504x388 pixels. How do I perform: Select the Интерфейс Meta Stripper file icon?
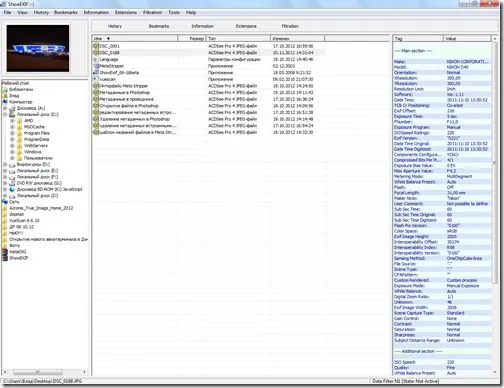click(x=96, y=86)
